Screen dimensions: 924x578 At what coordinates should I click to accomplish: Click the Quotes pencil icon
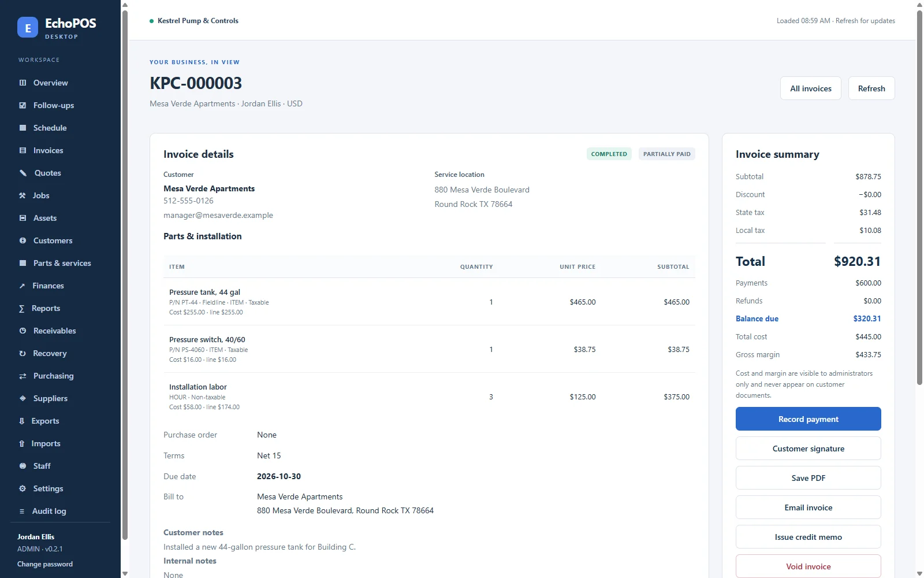tap(23, 173)
